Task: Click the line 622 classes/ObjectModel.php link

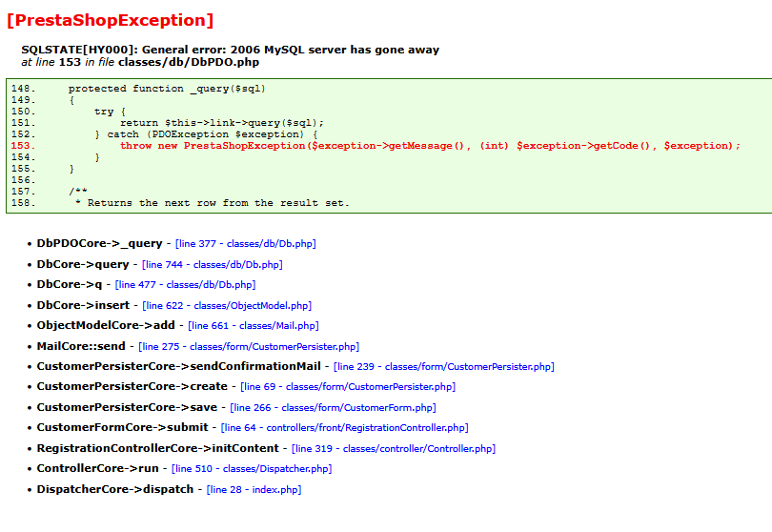Action: click(227, 305)
